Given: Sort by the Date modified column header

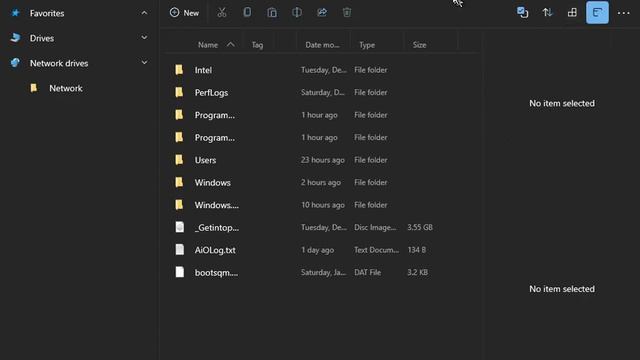Looking at the screenshot, I should [x=322, y=45].
